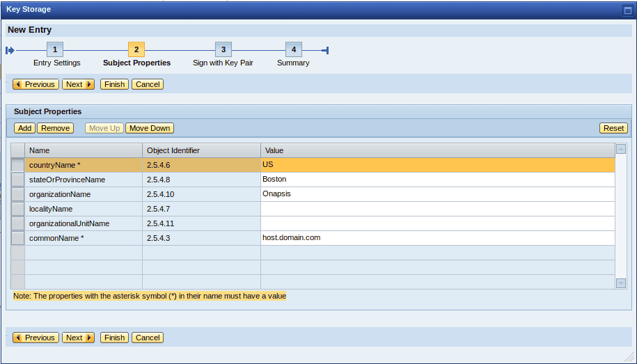Select the organizationName row selector
637x364 pixels.
click(18, 194)
